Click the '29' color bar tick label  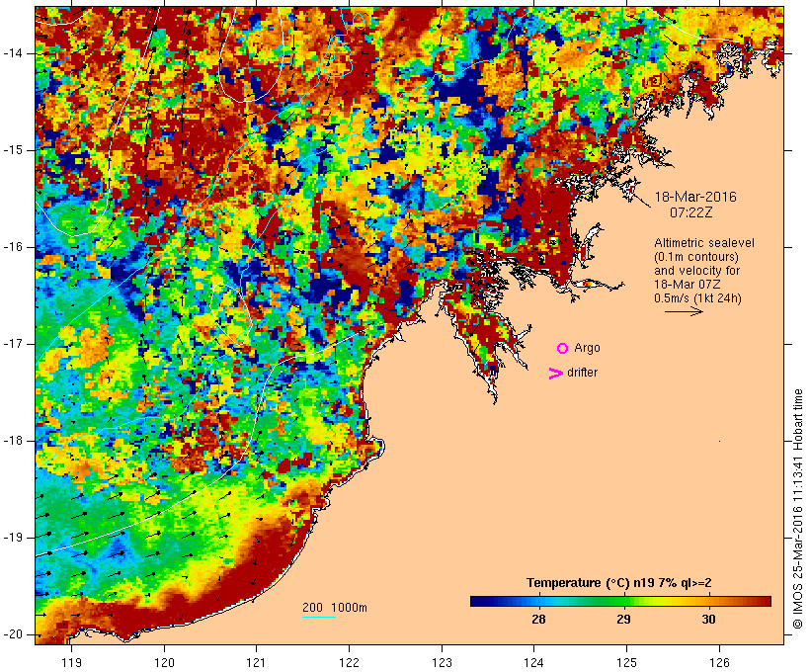tap(623, 619)
